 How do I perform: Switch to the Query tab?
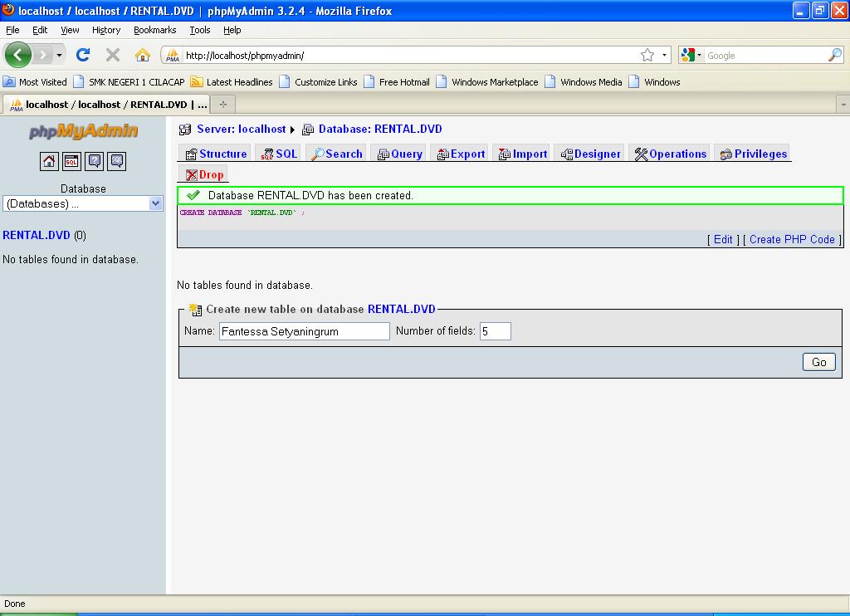(400, 154)
